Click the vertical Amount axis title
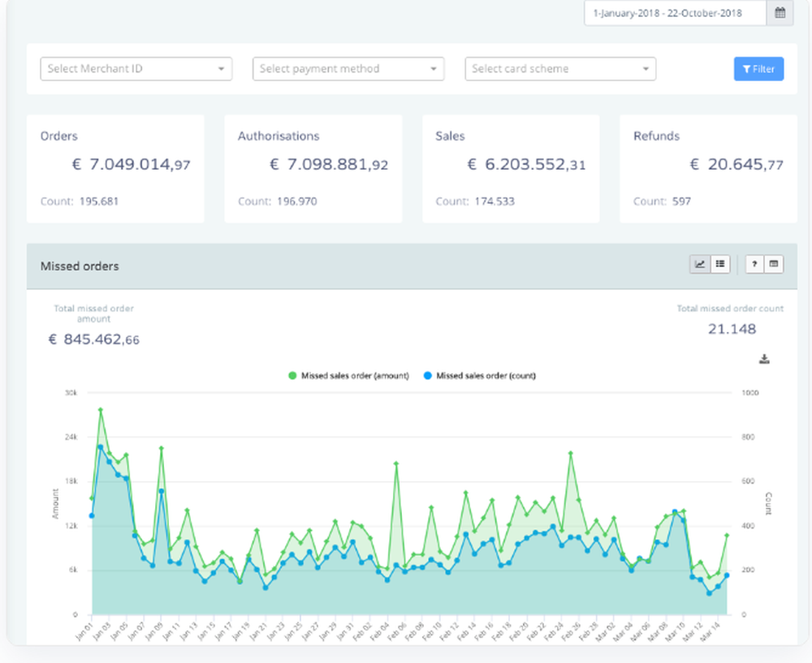 click(55, 504)
